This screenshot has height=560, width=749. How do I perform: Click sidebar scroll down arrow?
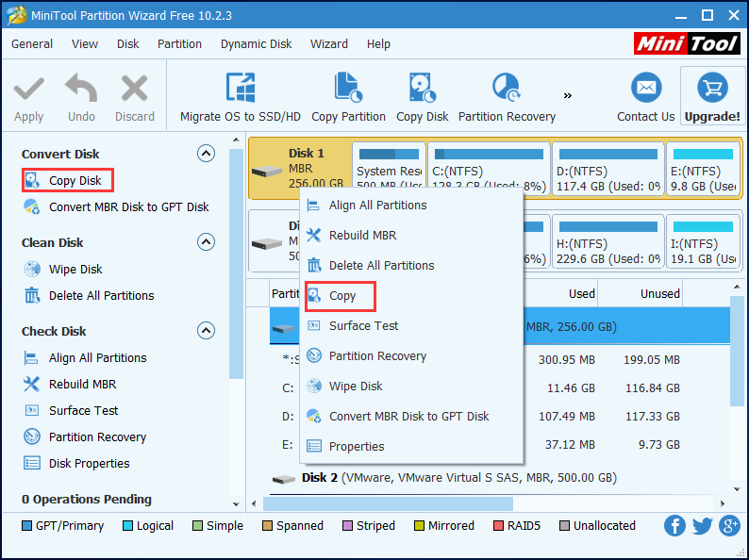(x=236, y=503)
